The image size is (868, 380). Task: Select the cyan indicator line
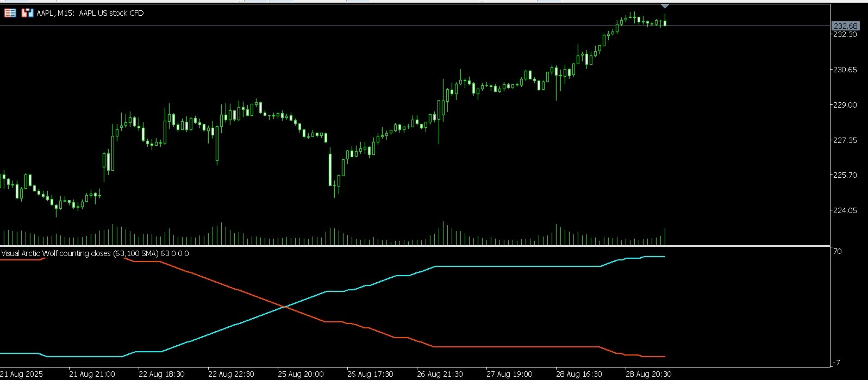coord(516,266)
